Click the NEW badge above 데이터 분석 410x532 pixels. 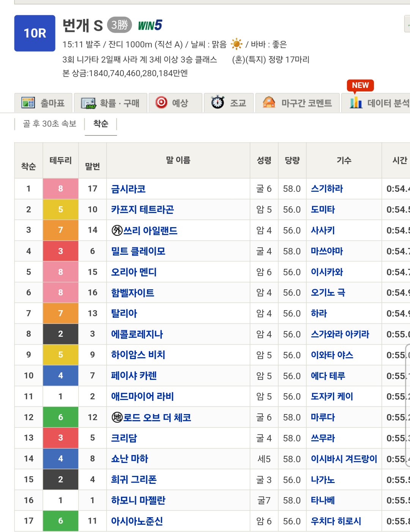360,85
